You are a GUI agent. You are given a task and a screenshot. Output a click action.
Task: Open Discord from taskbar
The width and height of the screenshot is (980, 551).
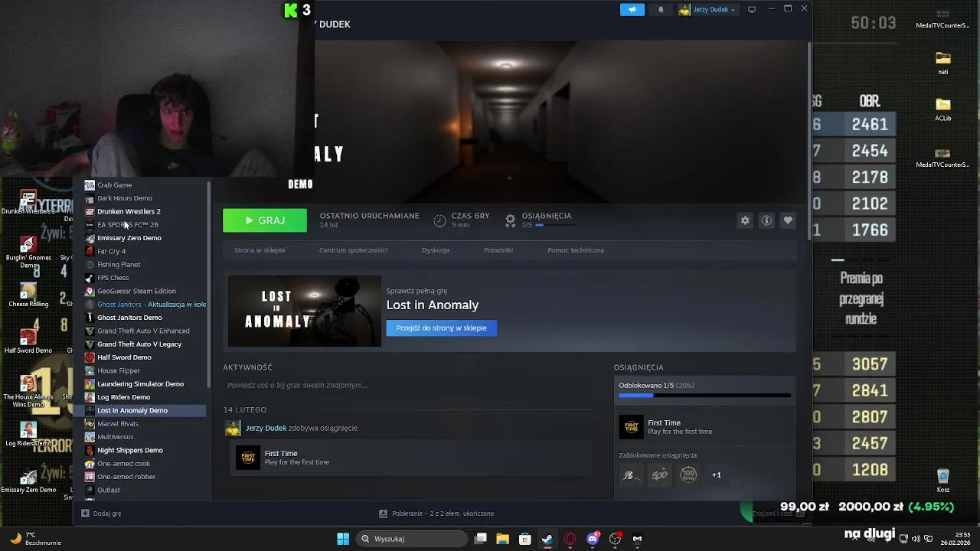point(593,539)
